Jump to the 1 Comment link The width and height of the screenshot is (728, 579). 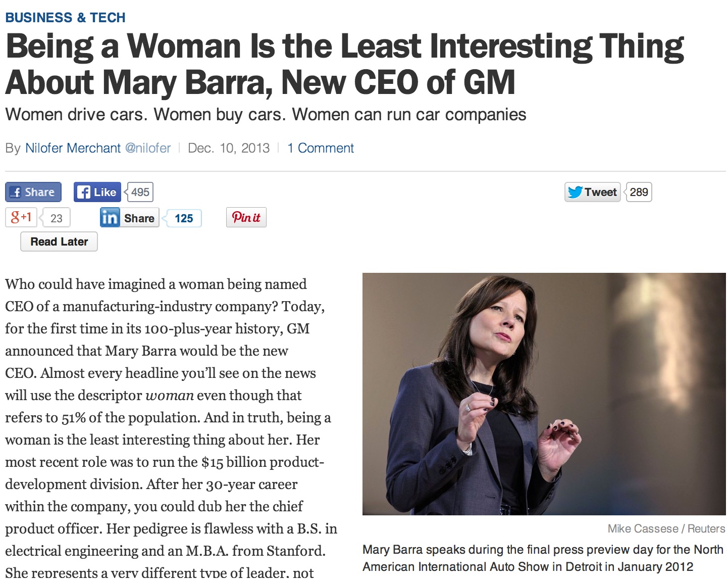321,148
